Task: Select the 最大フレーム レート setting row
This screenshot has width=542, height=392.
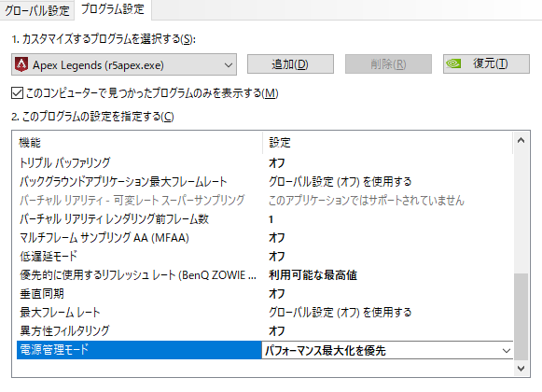Action: point(265,313)
